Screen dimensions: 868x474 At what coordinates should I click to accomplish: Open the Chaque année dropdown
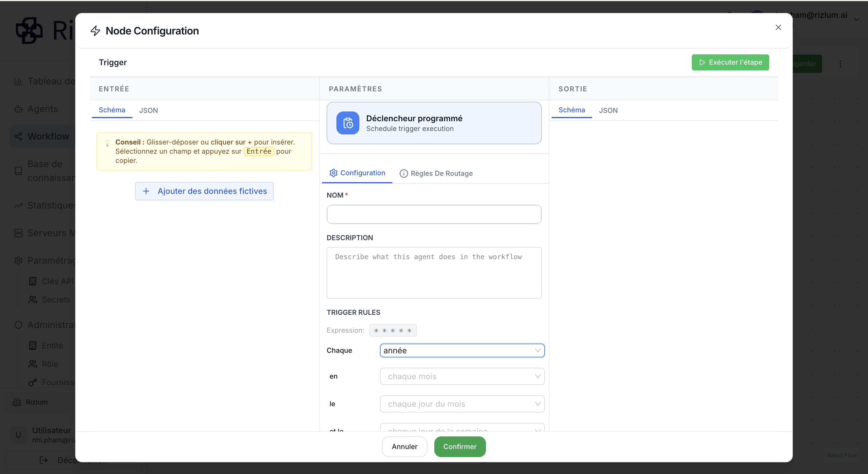point(462,350)
